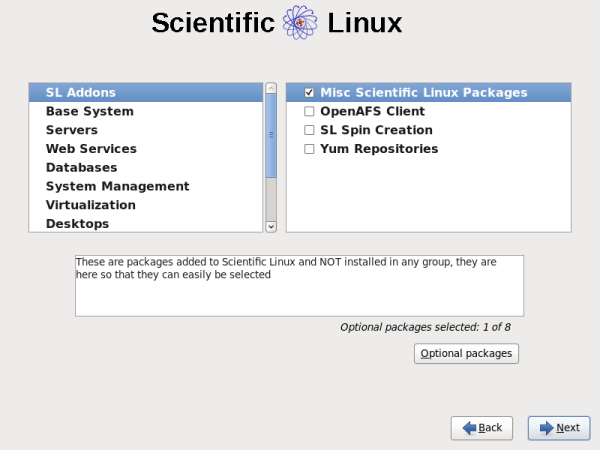Image resolution: width=600 pixels, height=450 pixels.
Task: Tick the SL Spin Creation checkbox
Action: pos(310,130)
